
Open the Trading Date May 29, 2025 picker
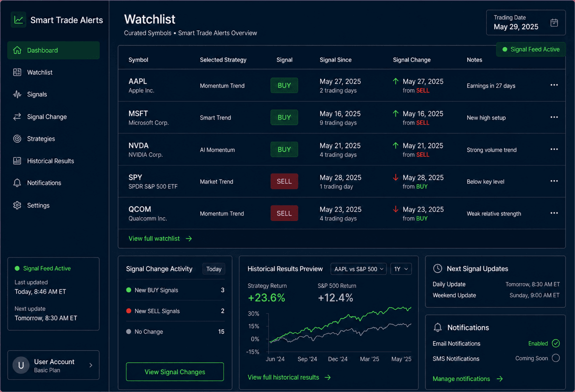coord(526,22)
